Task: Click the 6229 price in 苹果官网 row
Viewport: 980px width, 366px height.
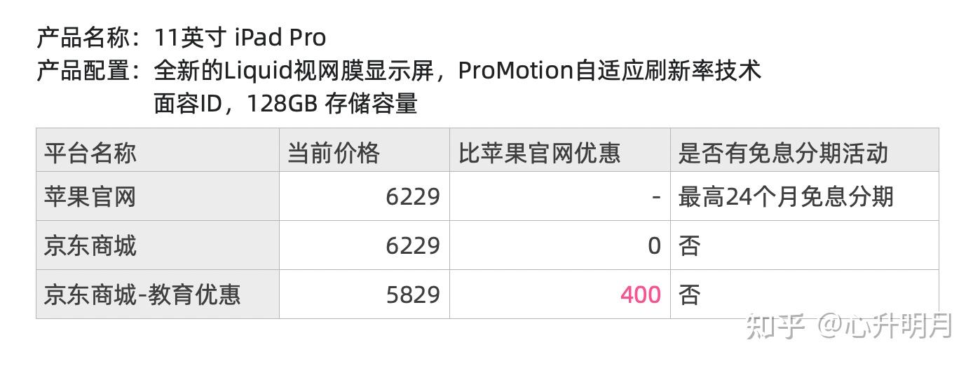Action: tap(413, 196)
